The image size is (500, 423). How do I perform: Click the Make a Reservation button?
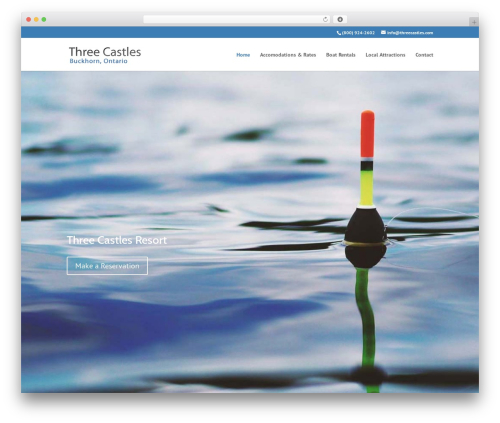point(107,266)
